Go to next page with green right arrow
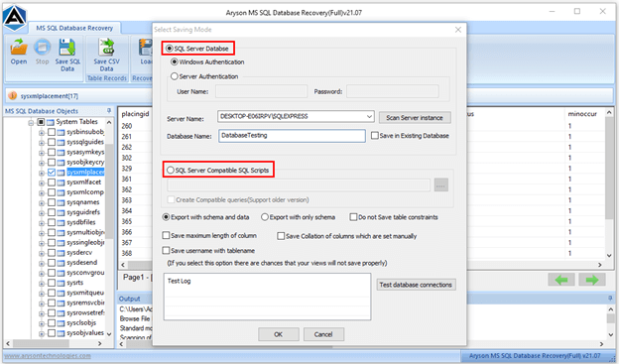 click(592, 280)
